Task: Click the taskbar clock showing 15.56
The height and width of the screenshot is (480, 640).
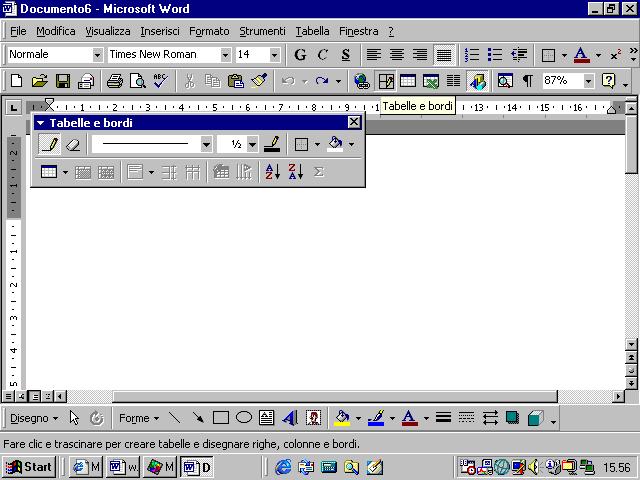Action: point(617,467)
